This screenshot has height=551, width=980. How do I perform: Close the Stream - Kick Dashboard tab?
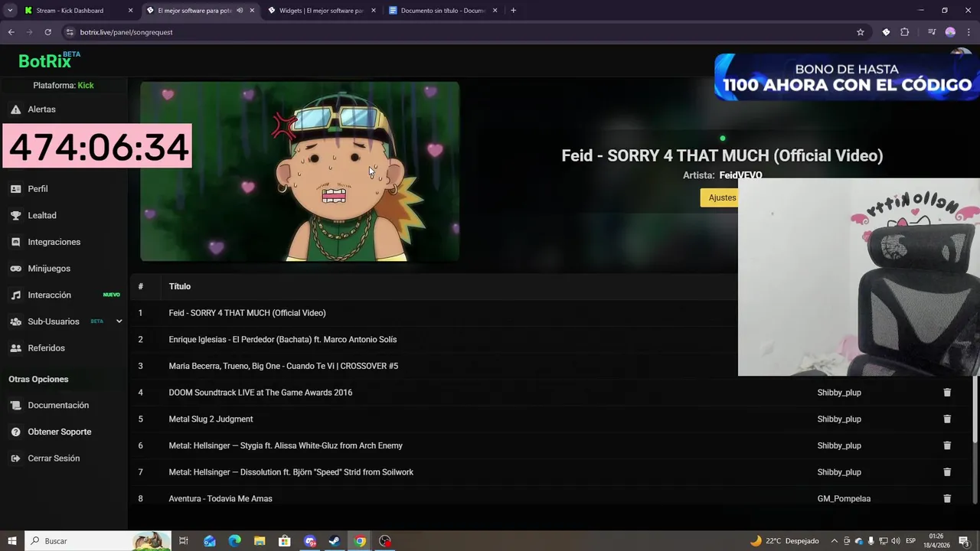tap(130, 11)
